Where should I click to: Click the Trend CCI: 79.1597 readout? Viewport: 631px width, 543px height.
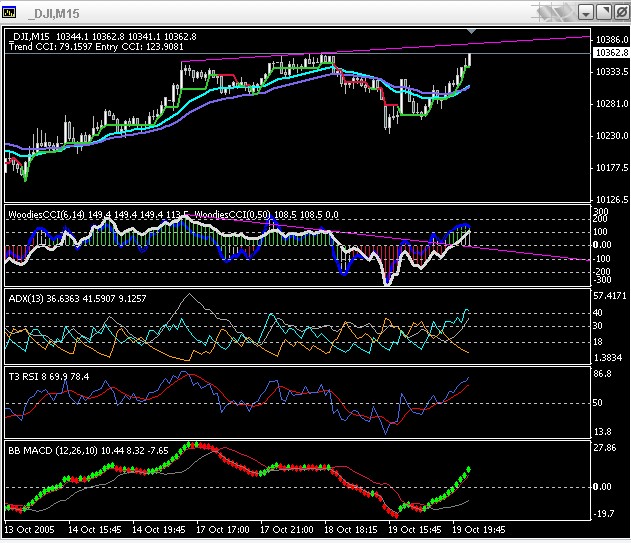[51, 47]
